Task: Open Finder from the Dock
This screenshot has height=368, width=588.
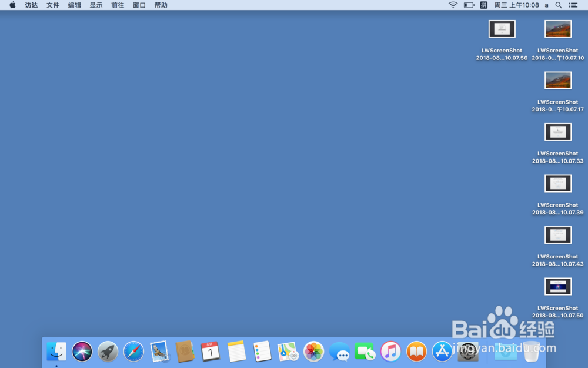Action: point(56,352)
